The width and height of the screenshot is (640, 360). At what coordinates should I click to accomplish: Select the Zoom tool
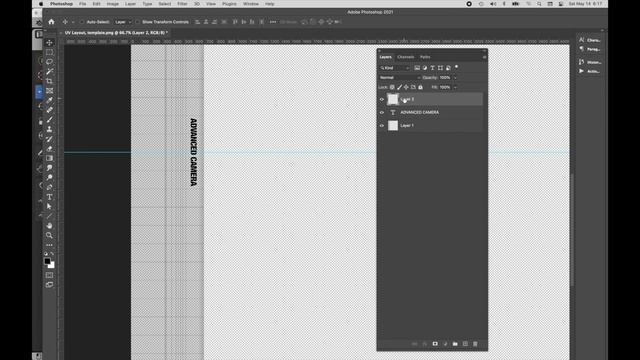(x=49, y=235)
